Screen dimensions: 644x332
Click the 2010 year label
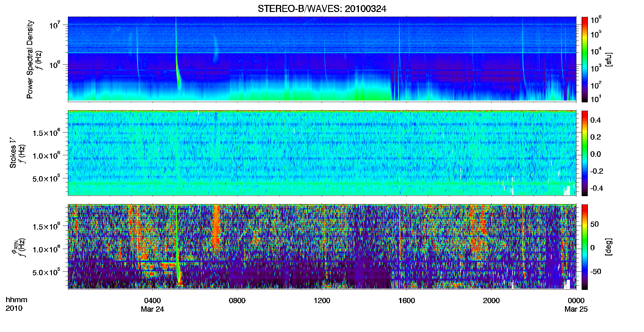pyautogui.click(x=14, y=308)
